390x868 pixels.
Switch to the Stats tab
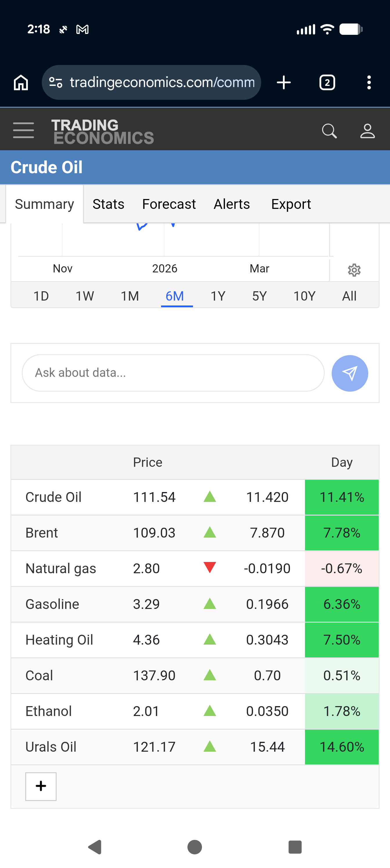pos(108,204)
